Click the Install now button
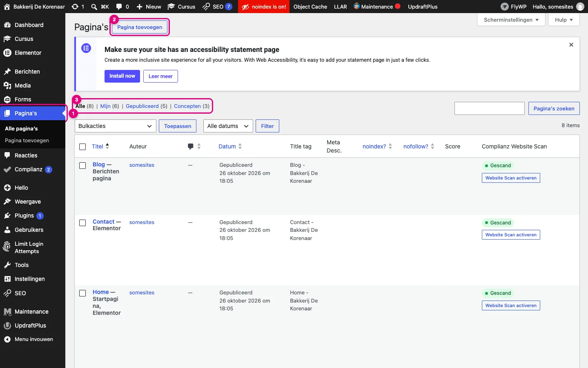Image resolution: width=588 pixels, height=368 pixels. point(122,76)
